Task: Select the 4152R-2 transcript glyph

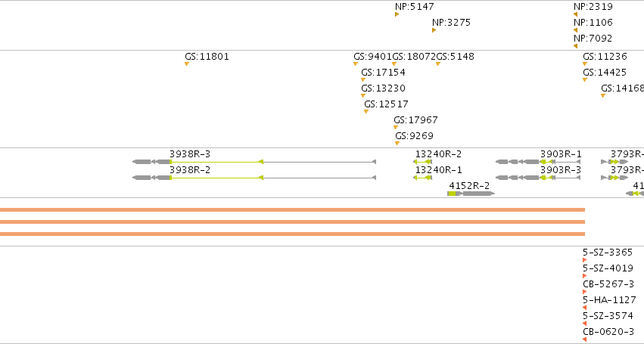Action: 471,194
